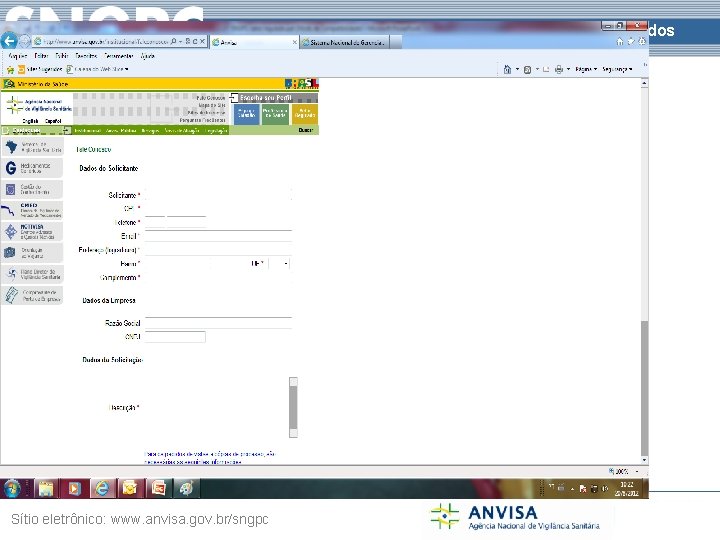Click the Endereço (logradouro) input field
720x540 pixels.
point(218,249)
